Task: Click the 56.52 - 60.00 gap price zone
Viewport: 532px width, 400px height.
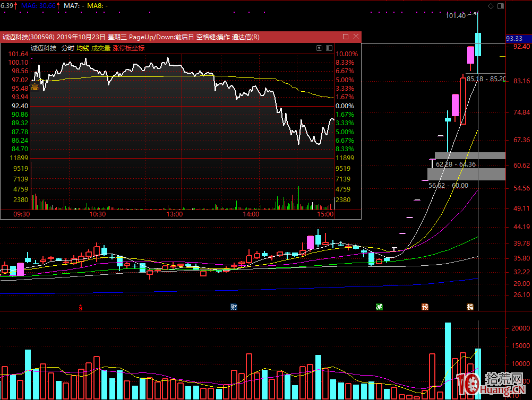Action: coord(466,174)
